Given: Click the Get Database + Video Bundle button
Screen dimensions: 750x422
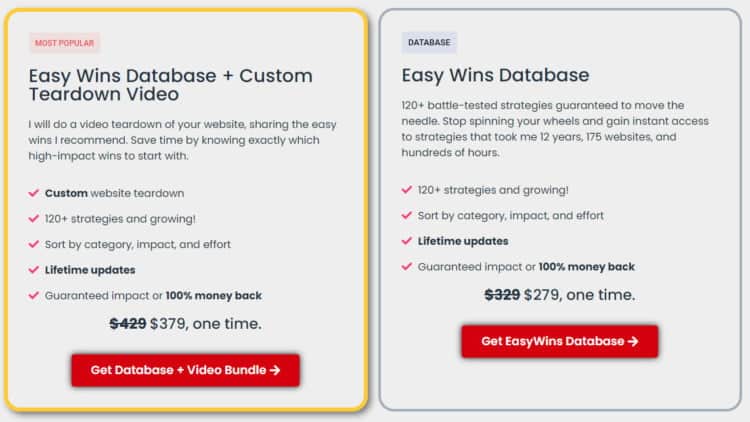Looking at the screenshot, I should 186,370.
